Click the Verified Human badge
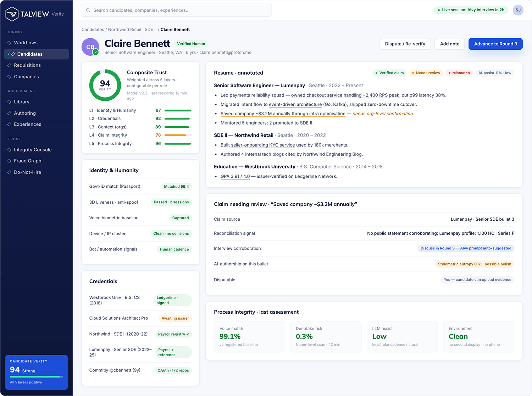Screen dimensions: 532x396 tap(191, 44)
